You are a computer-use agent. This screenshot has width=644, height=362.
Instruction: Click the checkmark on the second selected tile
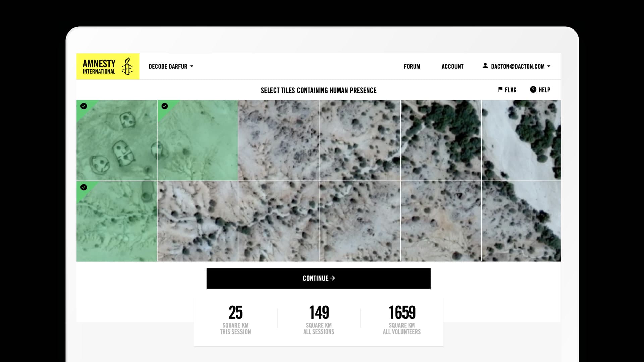(x=165, y=107)
